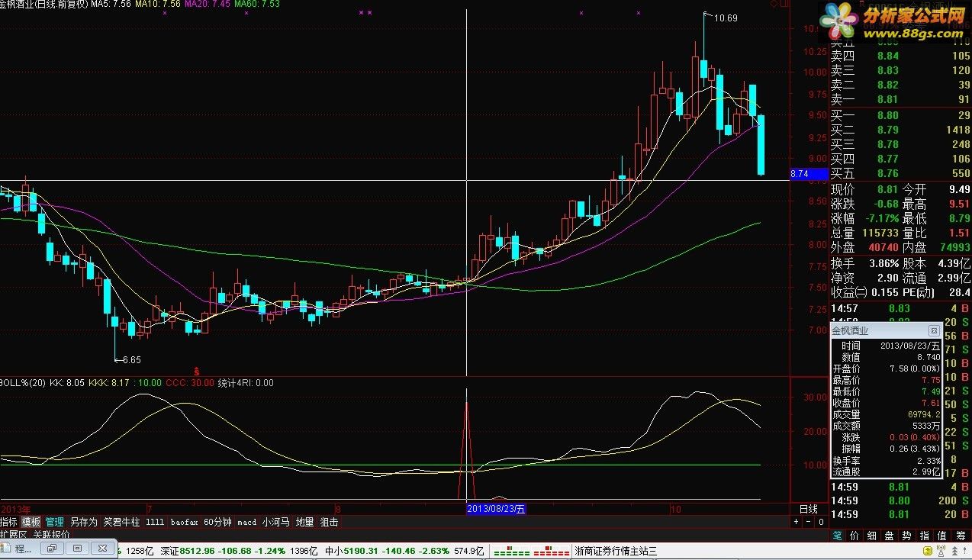Click the 2013/08/23/五 date marker
The image size is (972, 560).
(497, 510)
